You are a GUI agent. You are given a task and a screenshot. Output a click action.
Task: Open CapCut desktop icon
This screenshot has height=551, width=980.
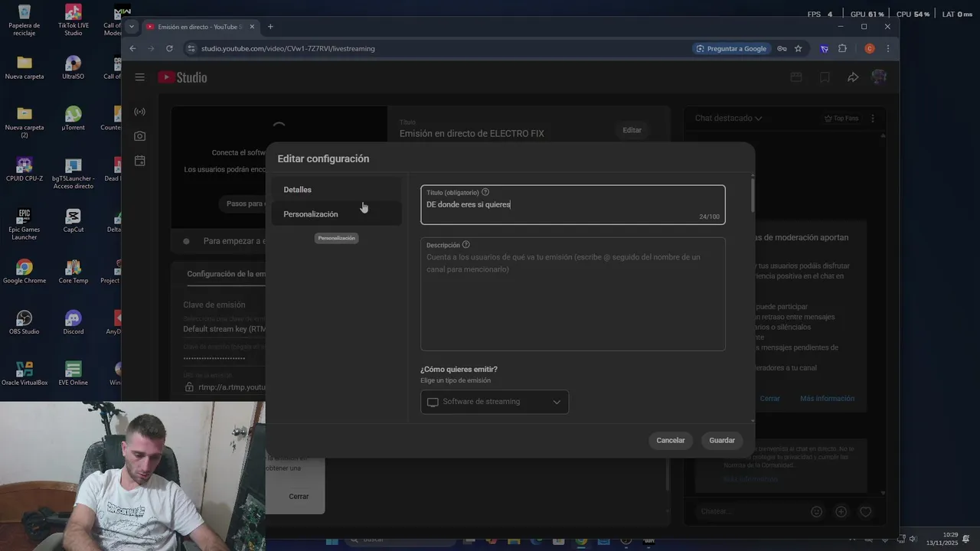coord(73,220)
